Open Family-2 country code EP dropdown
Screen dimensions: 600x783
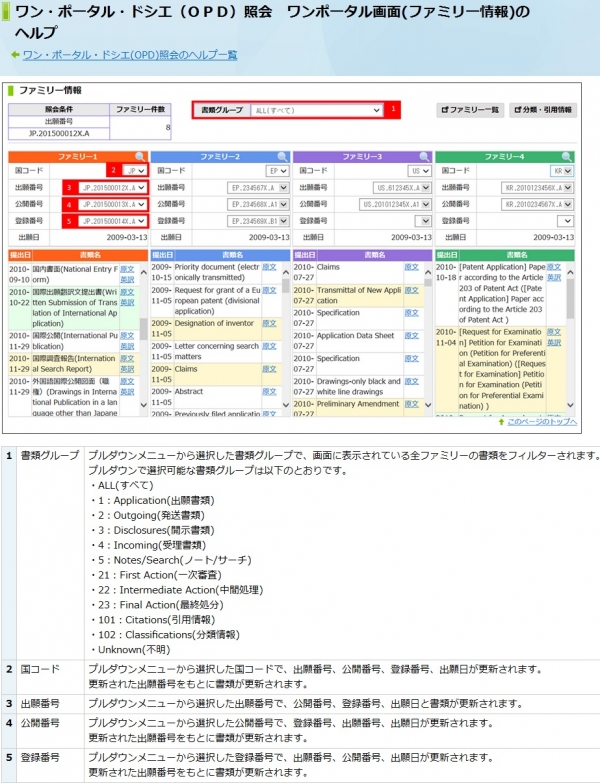(278, 171)
